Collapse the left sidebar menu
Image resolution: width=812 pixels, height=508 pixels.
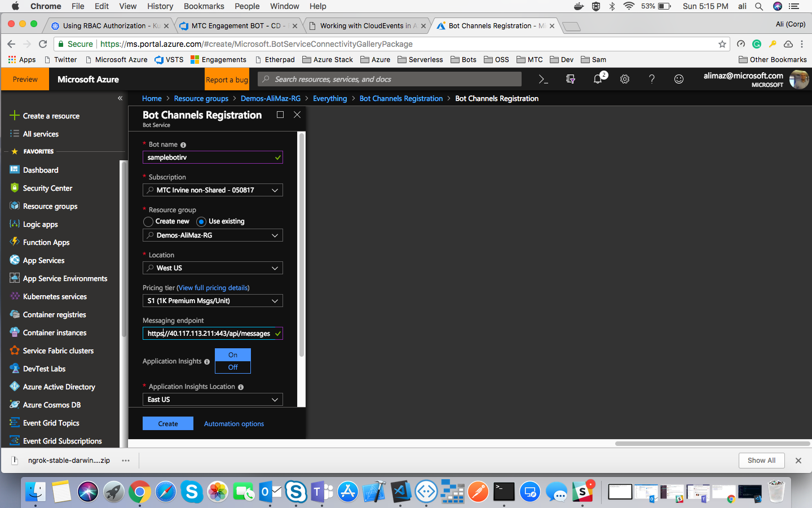pyautogui.click(x=120, y=98)
